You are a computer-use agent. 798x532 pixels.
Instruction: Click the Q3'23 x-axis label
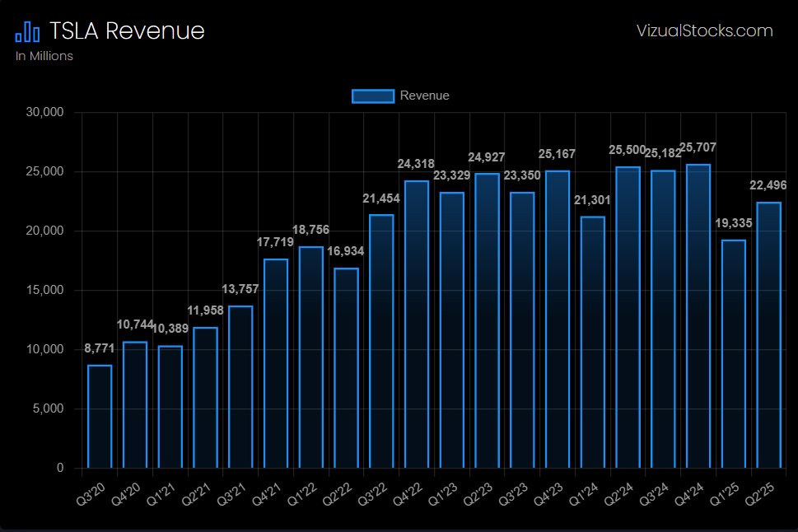[513, 494]
